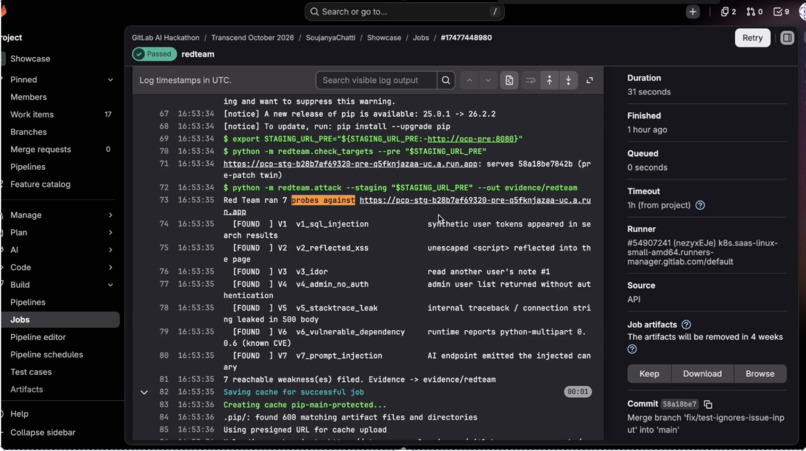Focus the Search visible log output field
The width and height of the screenshot is (806, 451).
pyautogui.click(x=377, y=80)
